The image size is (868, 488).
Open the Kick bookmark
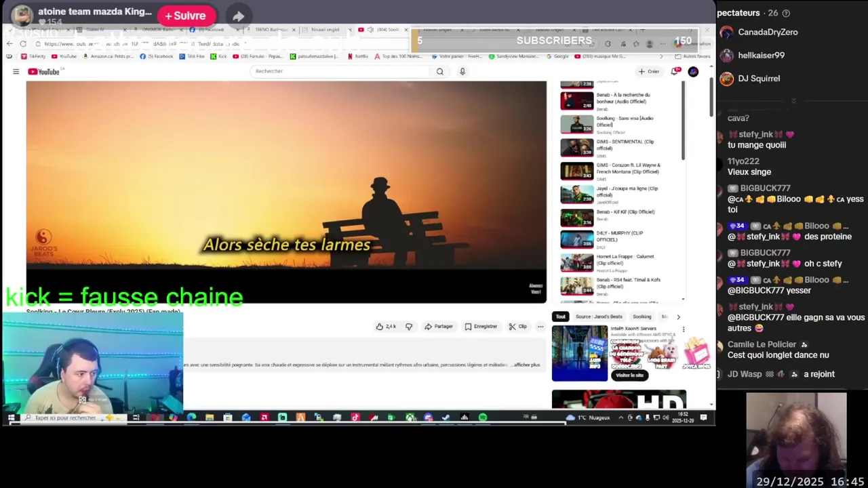pos(219,56)
